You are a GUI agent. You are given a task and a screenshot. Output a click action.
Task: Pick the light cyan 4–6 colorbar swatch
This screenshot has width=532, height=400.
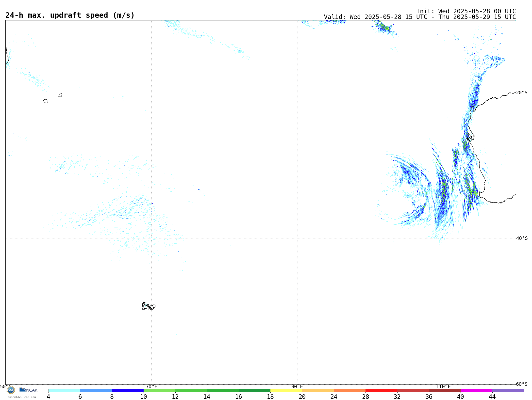point(64,390)
